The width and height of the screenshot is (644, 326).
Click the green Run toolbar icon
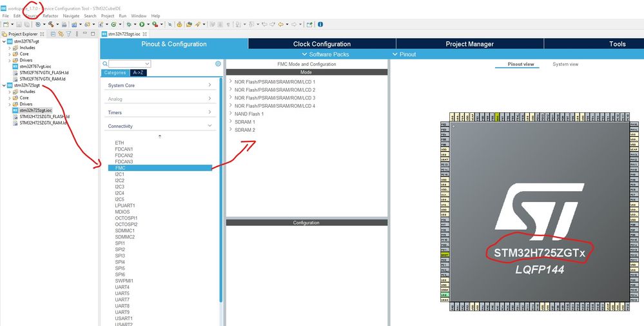tap(142, 25)
